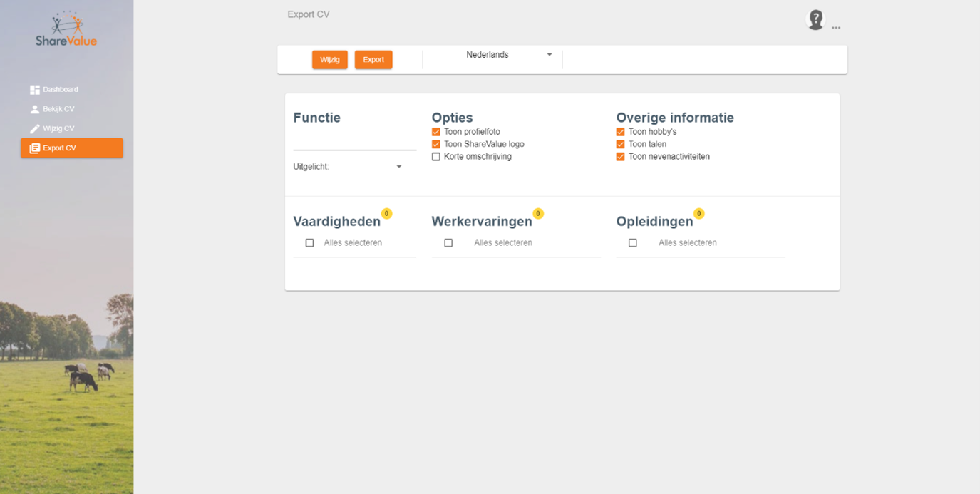Click the Functie text input field

pos(355,141)
